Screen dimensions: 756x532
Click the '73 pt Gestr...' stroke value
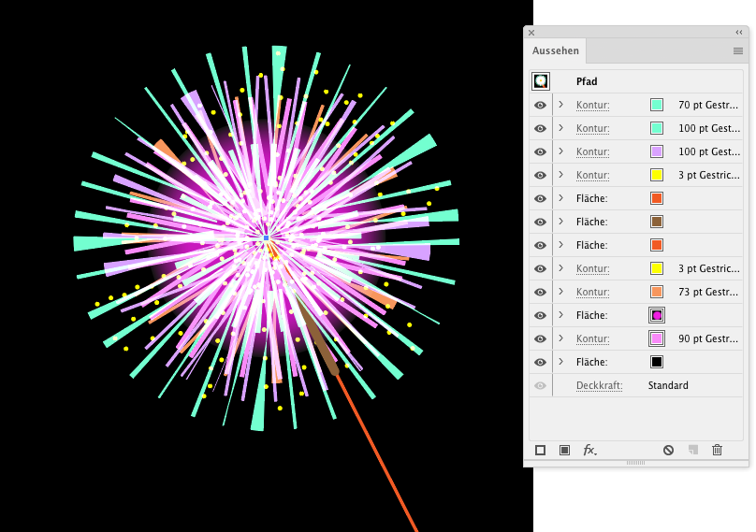pyautogui.click(x=708, y=292)
